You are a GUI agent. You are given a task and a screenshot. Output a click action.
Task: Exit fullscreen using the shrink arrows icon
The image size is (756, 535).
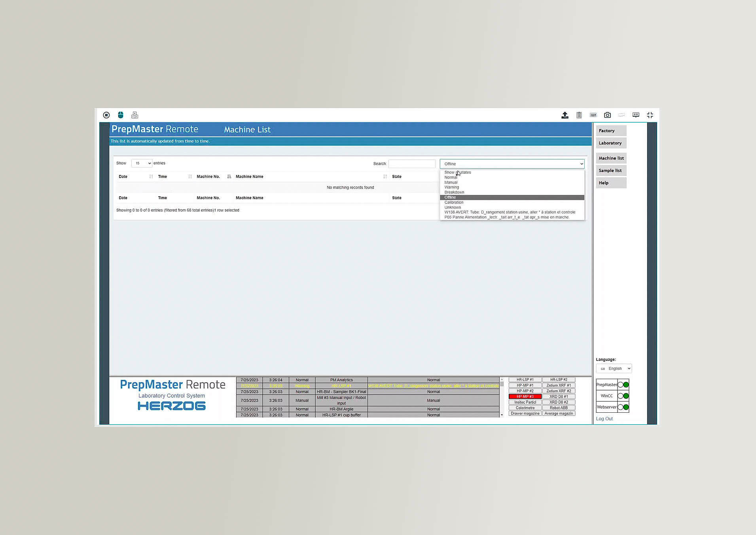coord(650,115)
